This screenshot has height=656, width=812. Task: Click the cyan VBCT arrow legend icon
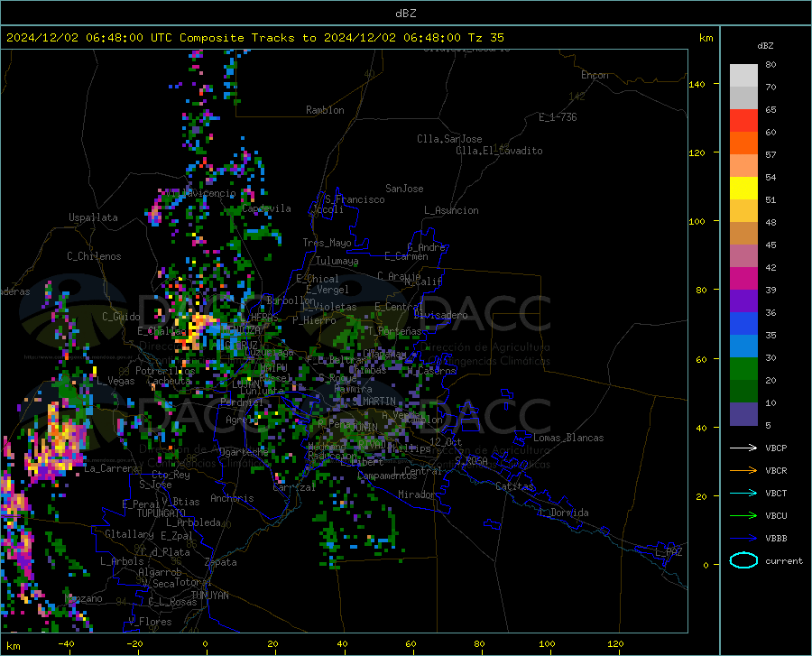pyautogui.click(x=743, y=493)
